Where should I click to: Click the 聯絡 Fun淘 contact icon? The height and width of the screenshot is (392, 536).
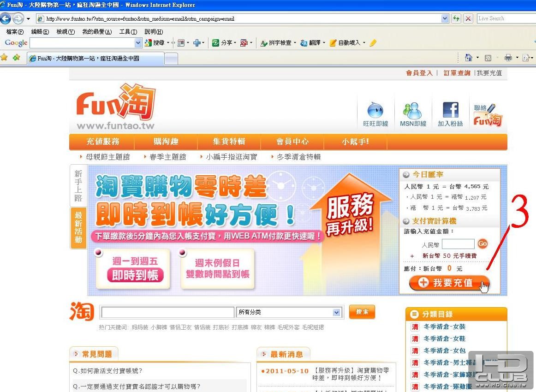pyautogui.click(x=488, y=115)
